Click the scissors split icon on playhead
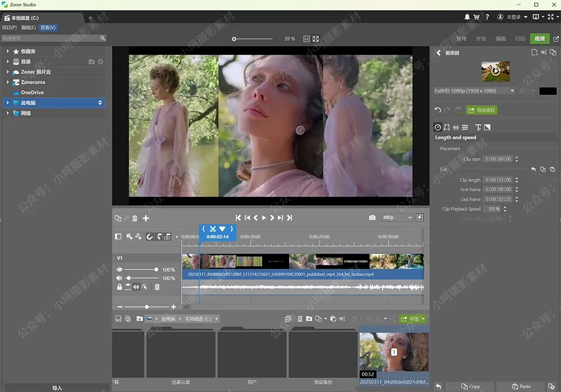Screen dimensions: 561x392 click(213, 229)
